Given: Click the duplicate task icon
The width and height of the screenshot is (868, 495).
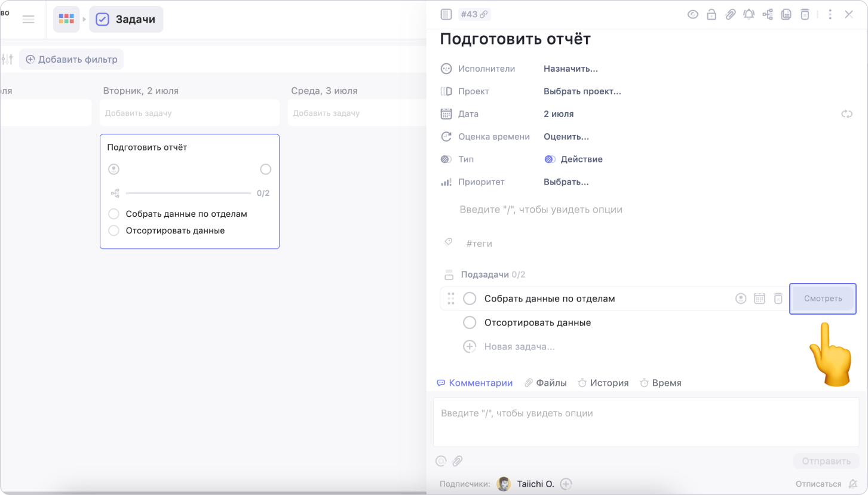Looking at the screenshot, I should pyautogui.click(x=786, y=14).
